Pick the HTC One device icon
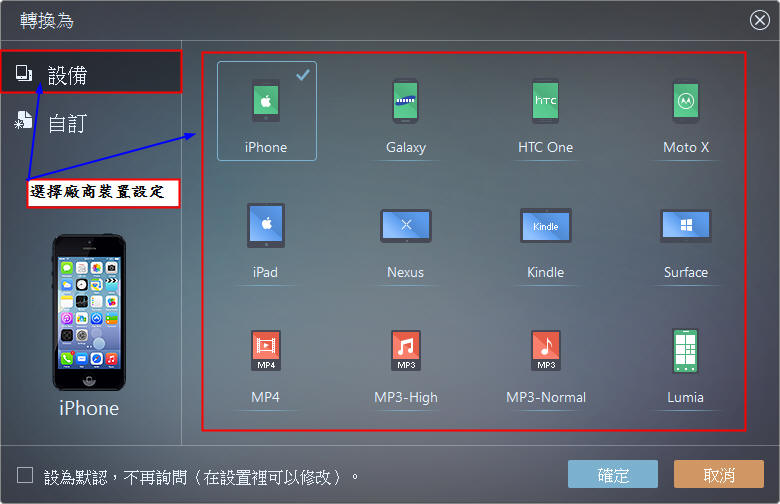The image size is (780, 504). coord(545,102)
